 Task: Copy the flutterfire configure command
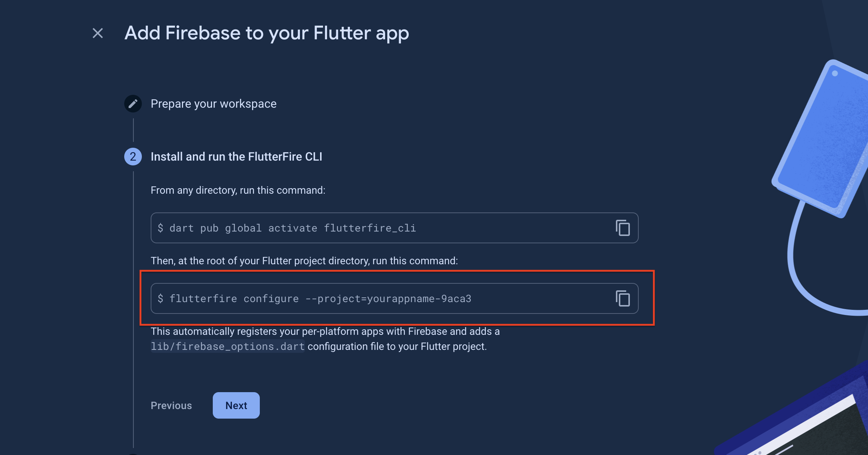[623, 298]
